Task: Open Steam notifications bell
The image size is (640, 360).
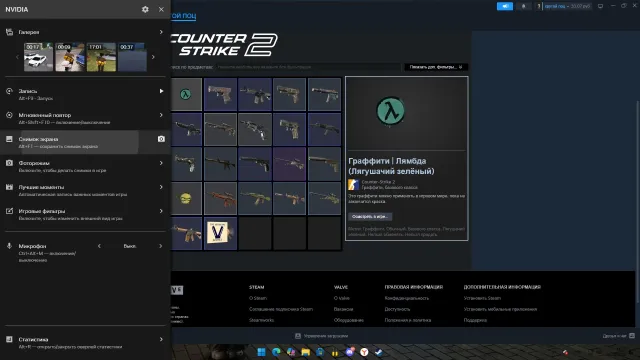Action: click(x=524, y=6)
